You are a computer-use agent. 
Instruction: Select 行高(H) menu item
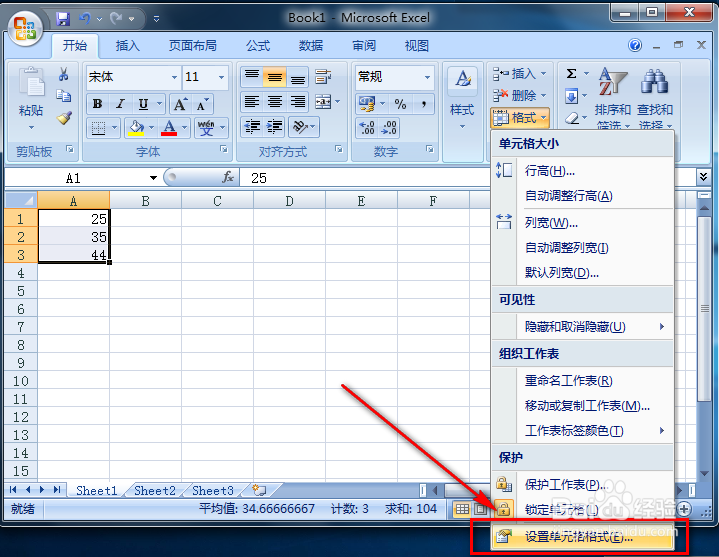pos(582,171)
